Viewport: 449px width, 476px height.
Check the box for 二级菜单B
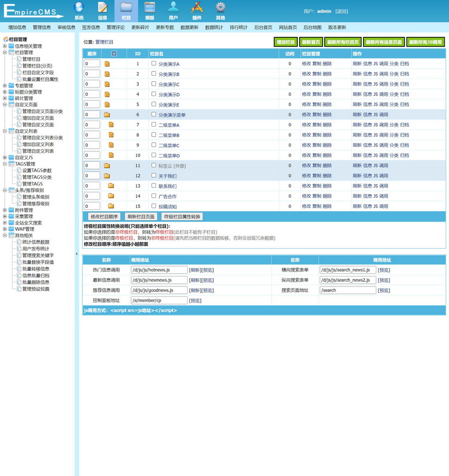point(154,135)
